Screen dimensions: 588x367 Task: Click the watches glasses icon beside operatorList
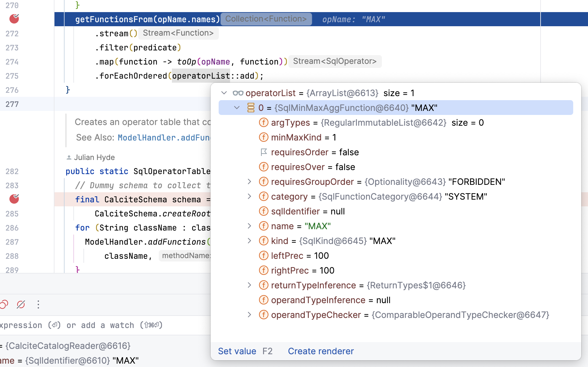(x=237, y=93)
